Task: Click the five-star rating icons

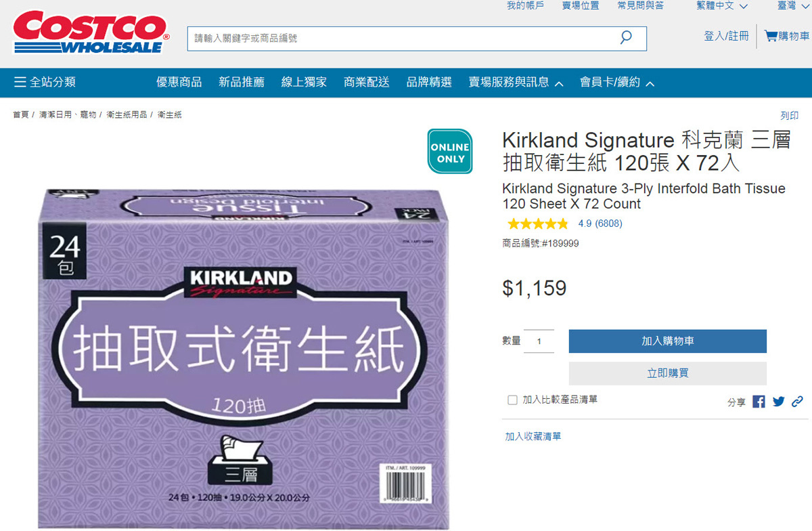Action: pos(538,224)
